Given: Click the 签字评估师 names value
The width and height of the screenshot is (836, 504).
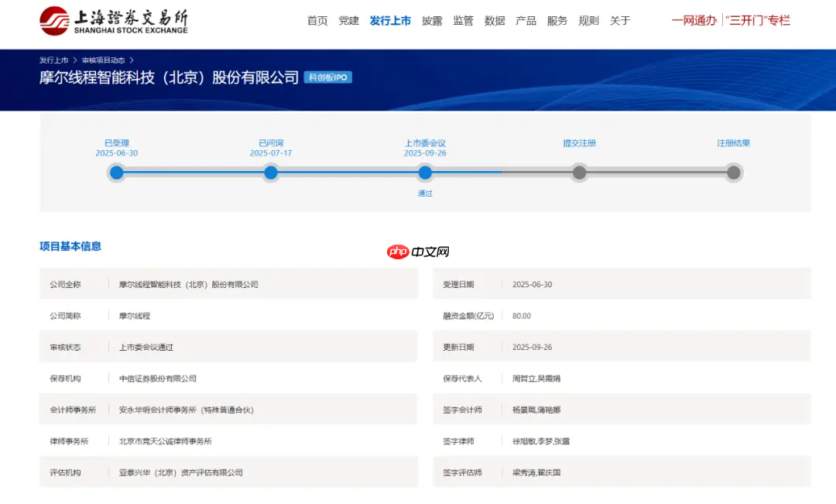Looking at the screenshot, I should click(x=536, y=473).
